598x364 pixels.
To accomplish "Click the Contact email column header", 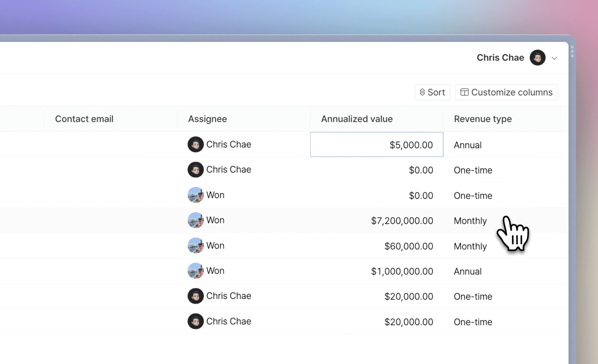I will coord(84,119).
